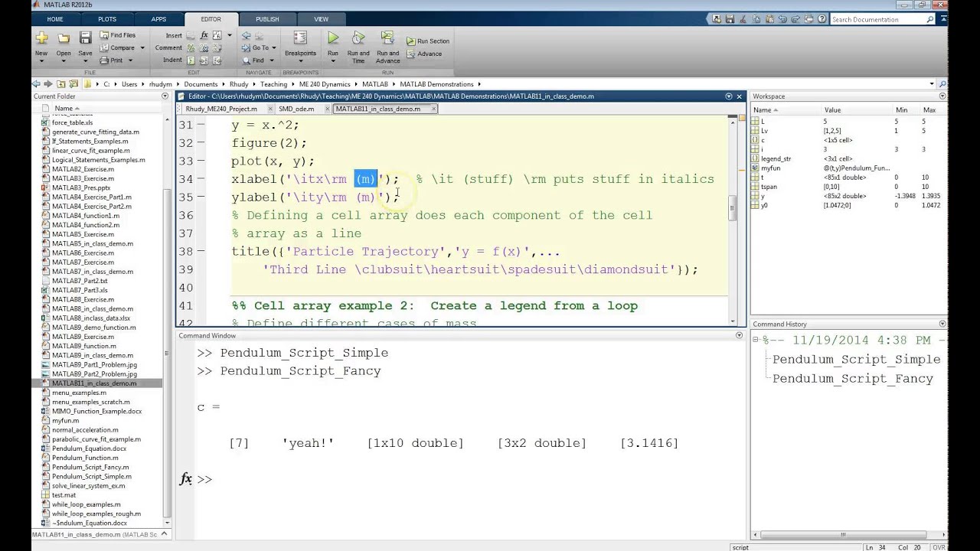Click the Save floppy disk icon
This screenshot has width=980, height=551.
click(85, 38)
